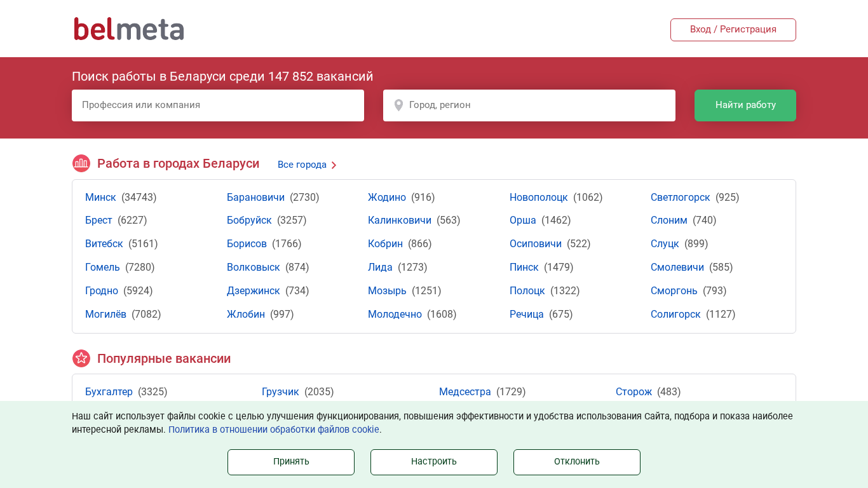Open jobs in Гродно
The height and width of the screenshot is (488, 868).
click(102, 291)
